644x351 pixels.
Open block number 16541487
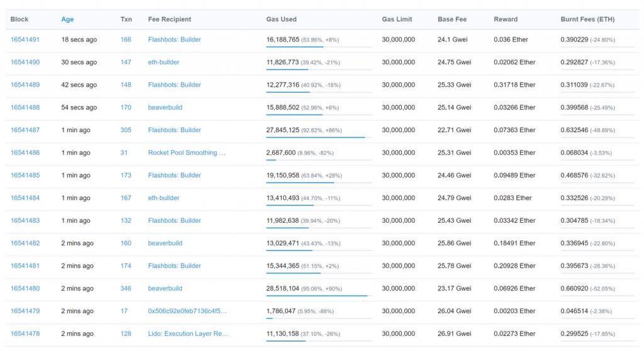coord(25,130)
